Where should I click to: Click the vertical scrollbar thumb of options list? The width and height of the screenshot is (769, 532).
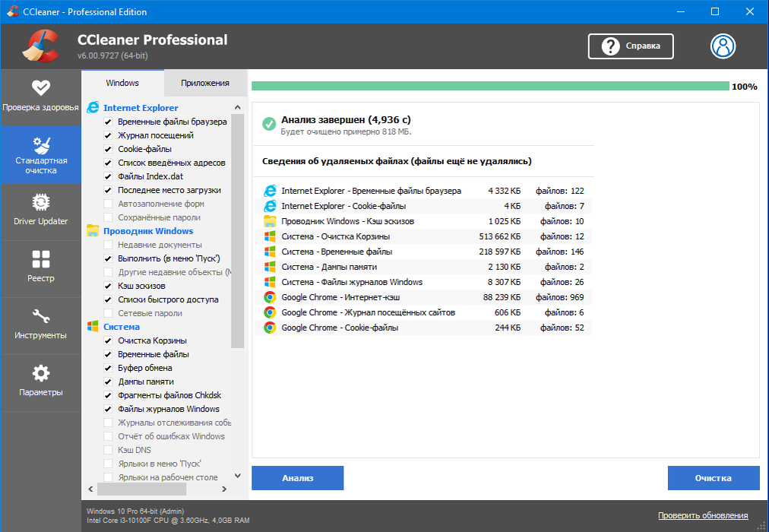238,230
